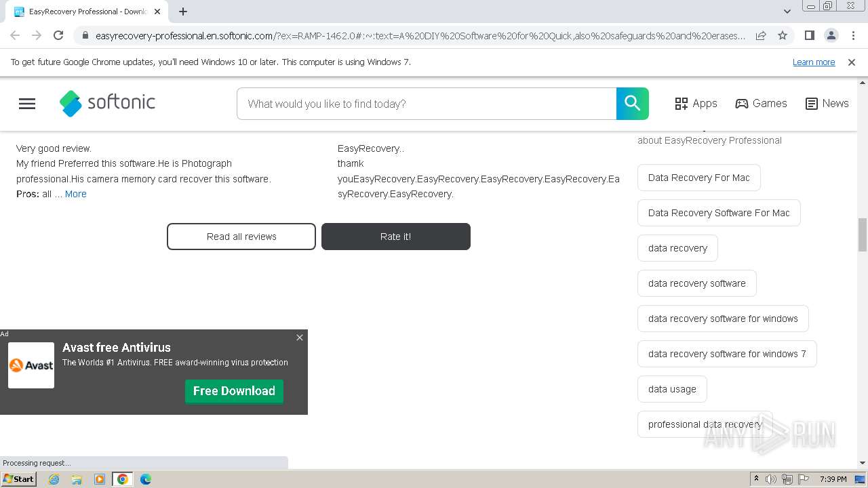Dismiss the Chrome update notice
This screenshot has width=868, height=488.
[x=852, y=62]
